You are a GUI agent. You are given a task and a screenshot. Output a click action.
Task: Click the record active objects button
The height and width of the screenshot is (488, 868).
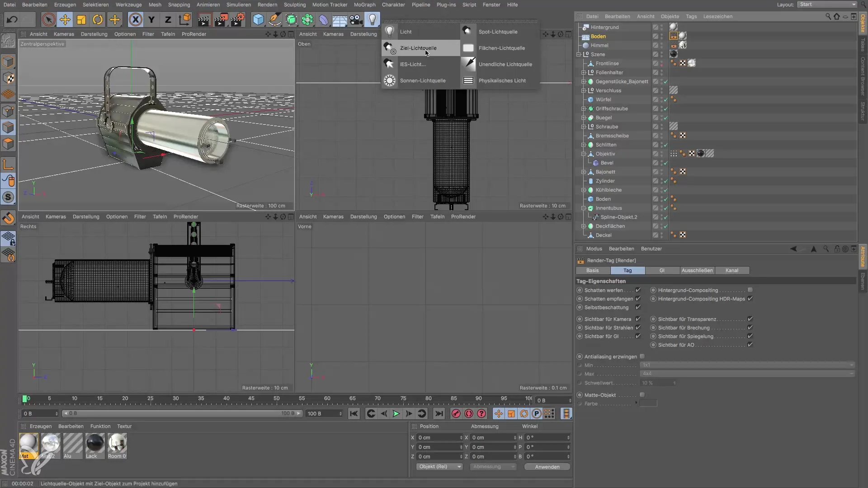coord(456,413)
